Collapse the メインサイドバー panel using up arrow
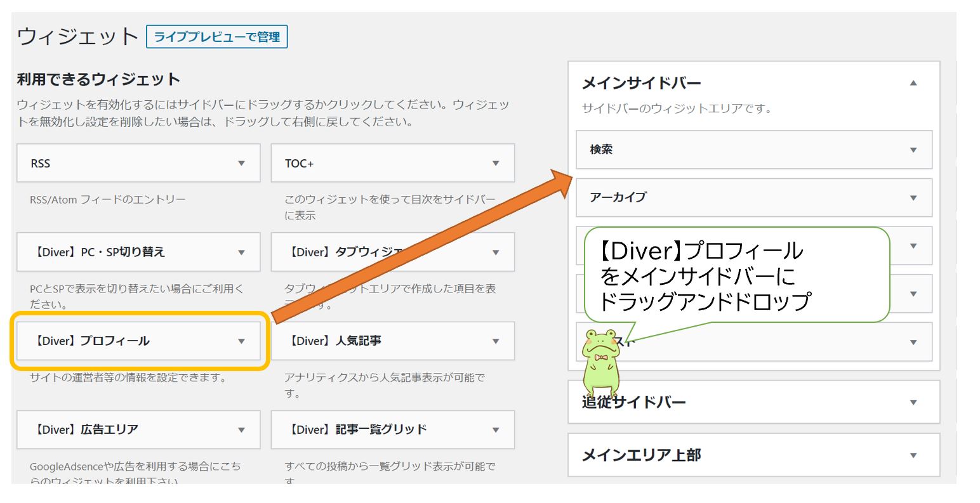Screen dimensions: 980x503 [x=913, y=83]
